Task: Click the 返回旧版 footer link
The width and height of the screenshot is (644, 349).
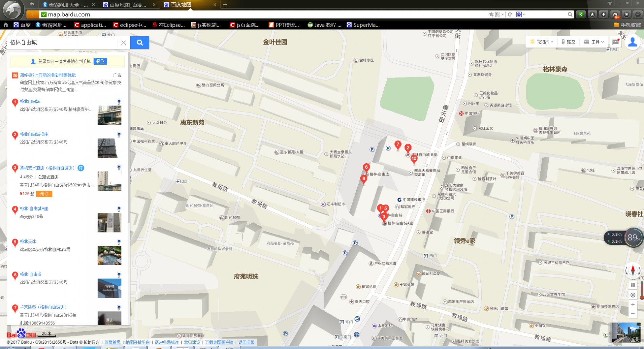Action: click(246, 342)
